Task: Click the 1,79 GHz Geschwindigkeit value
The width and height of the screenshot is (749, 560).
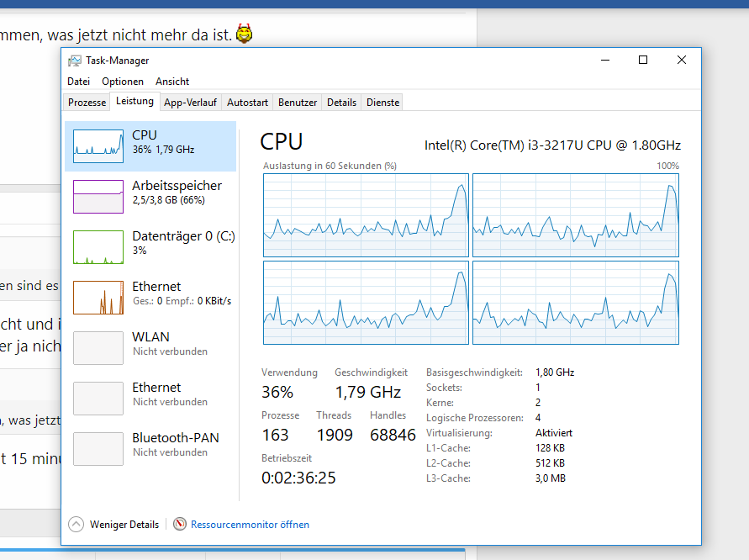Action: pos(368,393)
